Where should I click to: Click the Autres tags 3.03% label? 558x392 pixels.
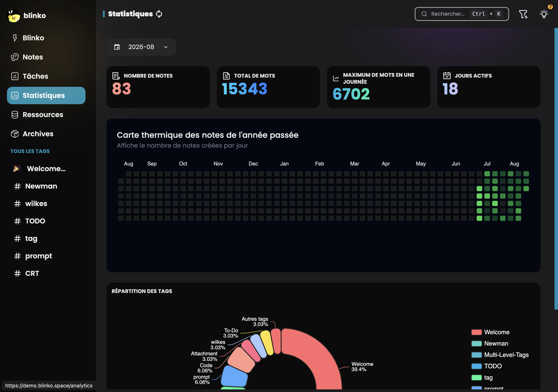click(x=255, y=322)
